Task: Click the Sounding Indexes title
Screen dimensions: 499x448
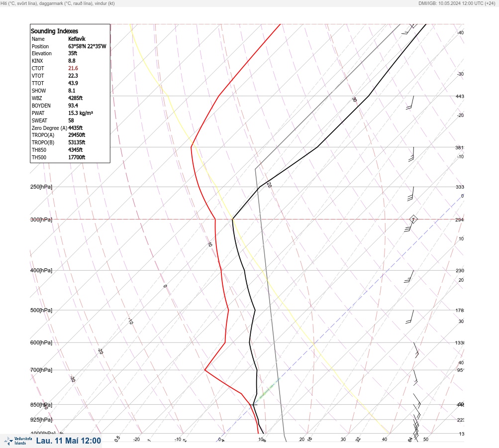Action: (54, 31)
